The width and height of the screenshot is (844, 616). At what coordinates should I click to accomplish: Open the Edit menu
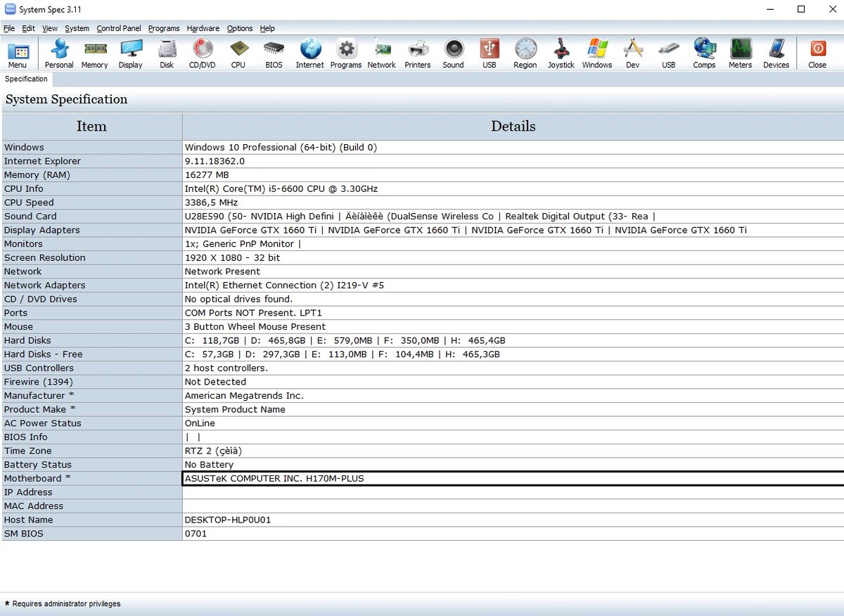(28, 28)
